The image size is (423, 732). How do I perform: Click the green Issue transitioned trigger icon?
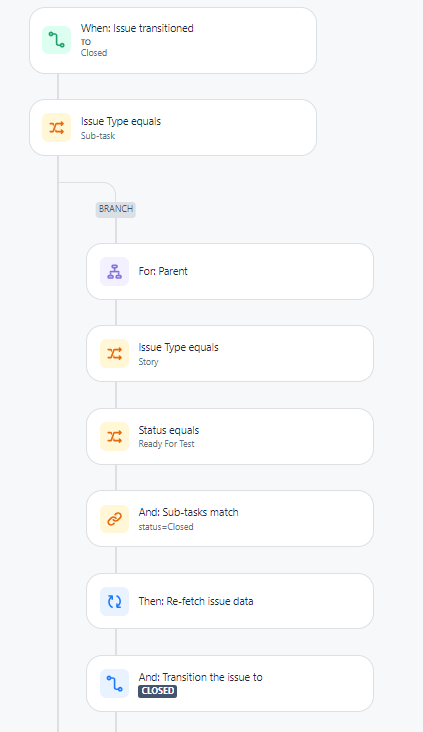click(56, 40)
